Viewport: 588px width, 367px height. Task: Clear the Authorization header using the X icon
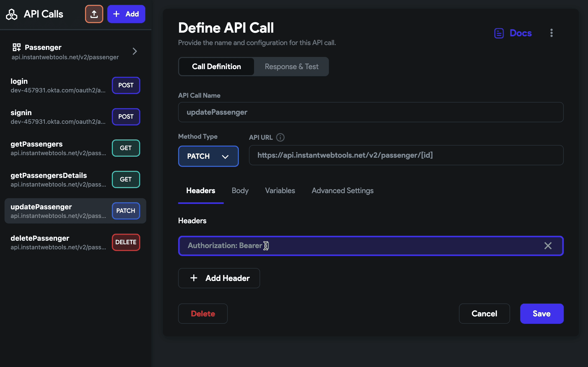pos(548,246)
